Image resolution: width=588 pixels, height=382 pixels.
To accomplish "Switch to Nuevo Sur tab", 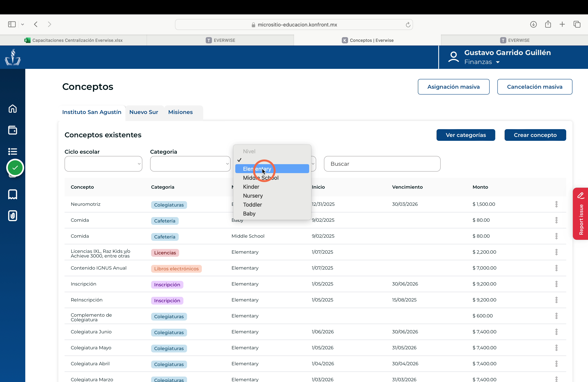I will point(144,112).
